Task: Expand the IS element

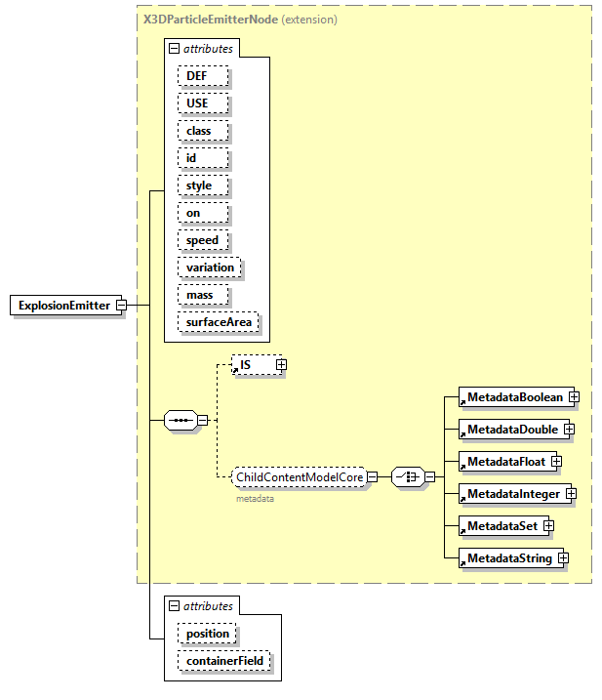Action: click(x=281, y=365)
